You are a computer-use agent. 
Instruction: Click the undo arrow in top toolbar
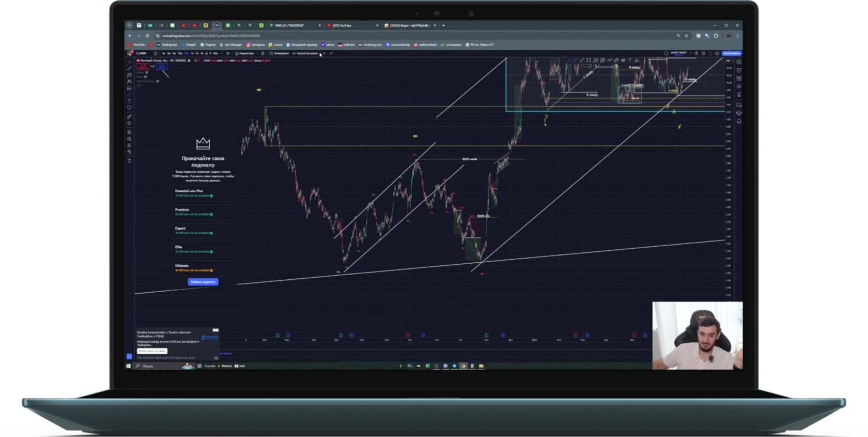(x=324, y=53)
